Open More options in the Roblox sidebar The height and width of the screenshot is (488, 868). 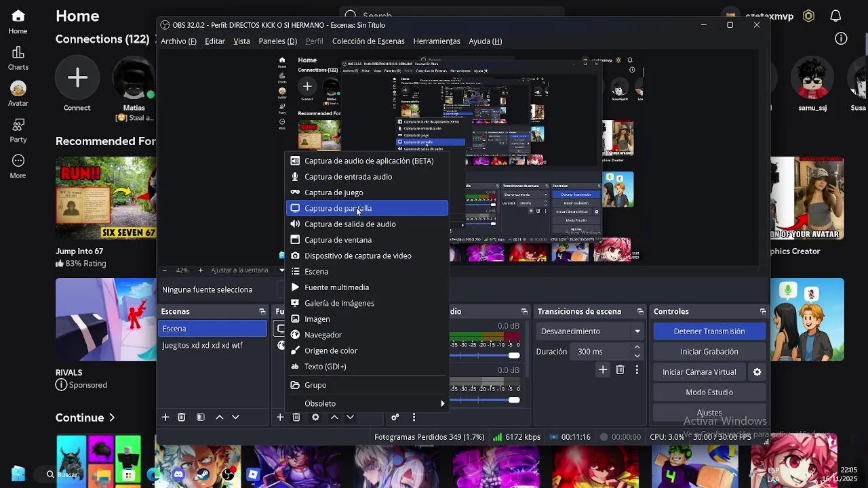coord(18,167)
